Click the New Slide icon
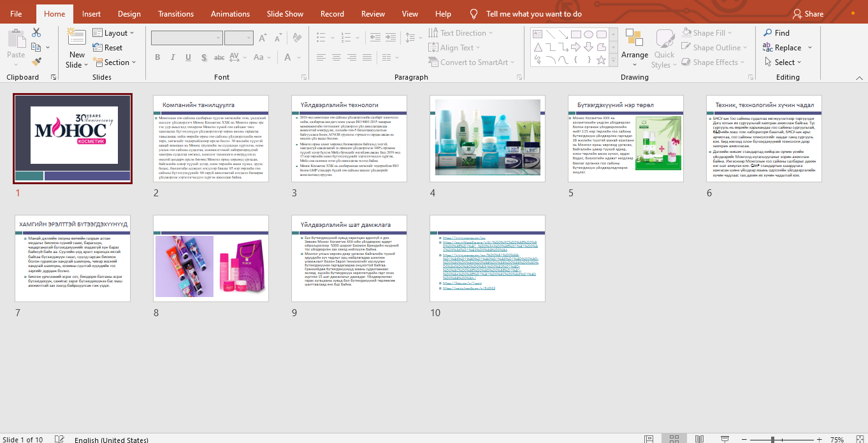The height and width of the screenshot is (443, 868). pyautogui.click(x=77, y=38)
